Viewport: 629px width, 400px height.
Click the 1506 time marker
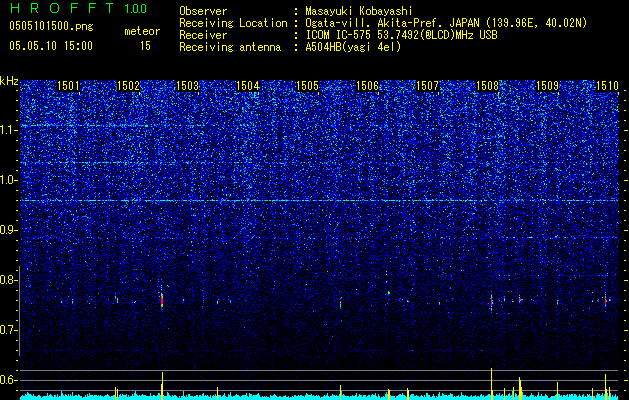pyautogui.click(x=367, y=86)
